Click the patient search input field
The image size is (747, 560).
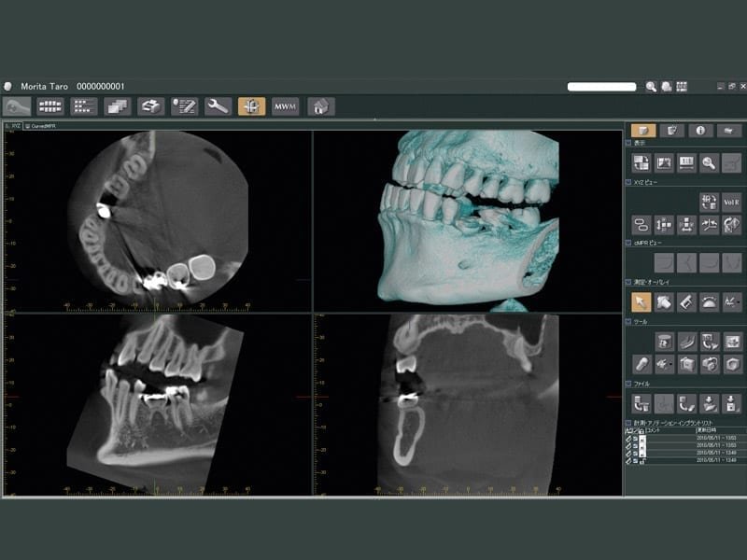pyautogui.click(x=601, y=87)
